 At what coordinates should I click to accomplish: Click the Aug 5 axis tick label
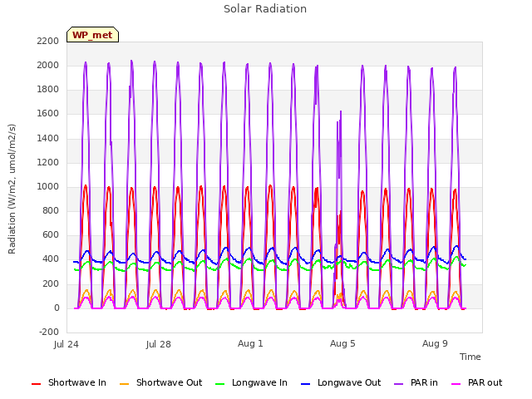point(342,343)
